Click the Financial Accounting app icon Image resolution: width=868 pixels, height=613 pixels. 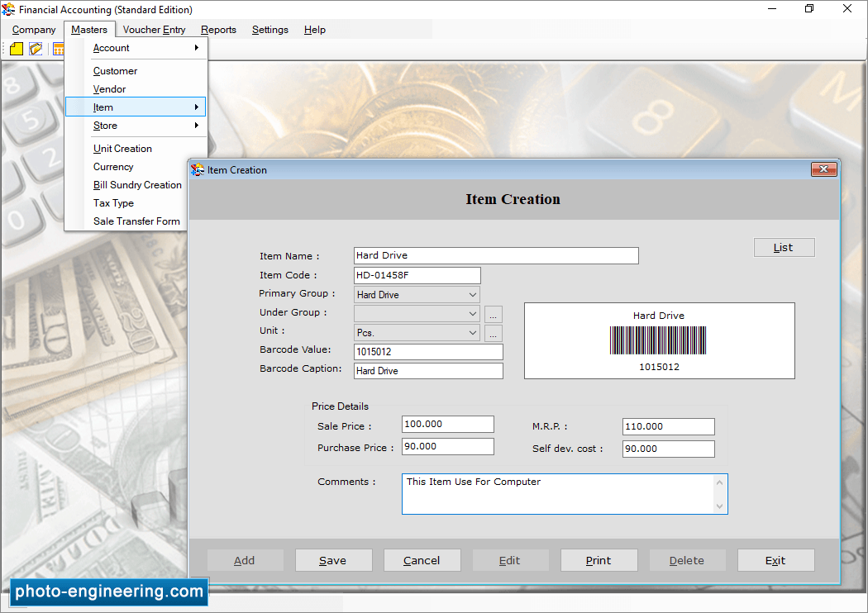8,9
